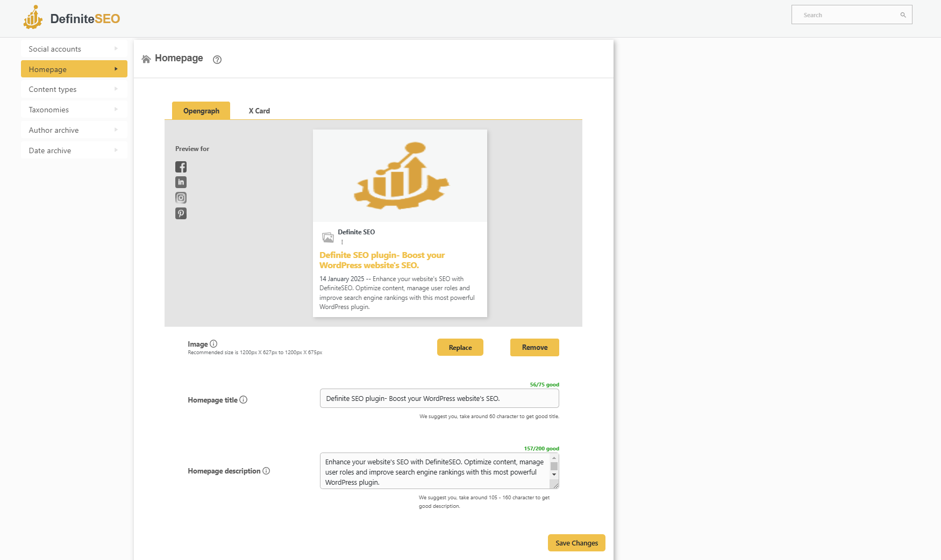The width and height of the screenshot is (941, 560).
Task: Expand the Author archive arrow
Action: point(116,130)
